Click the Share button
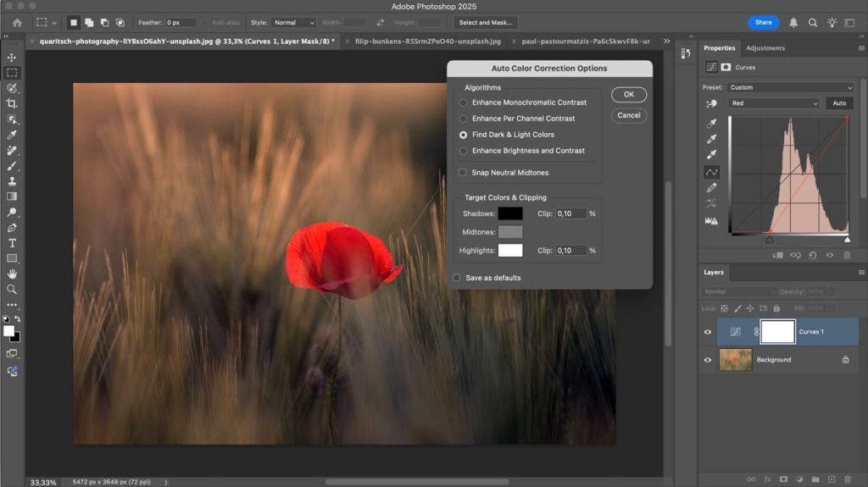868x487 pixels. pyautogui.click(x=763, y=23)
